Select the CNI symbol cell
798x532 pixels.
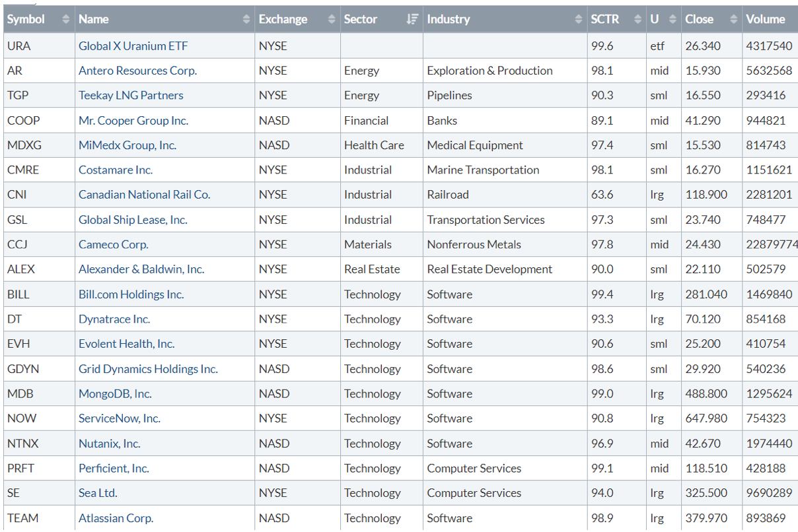(38, 195)
